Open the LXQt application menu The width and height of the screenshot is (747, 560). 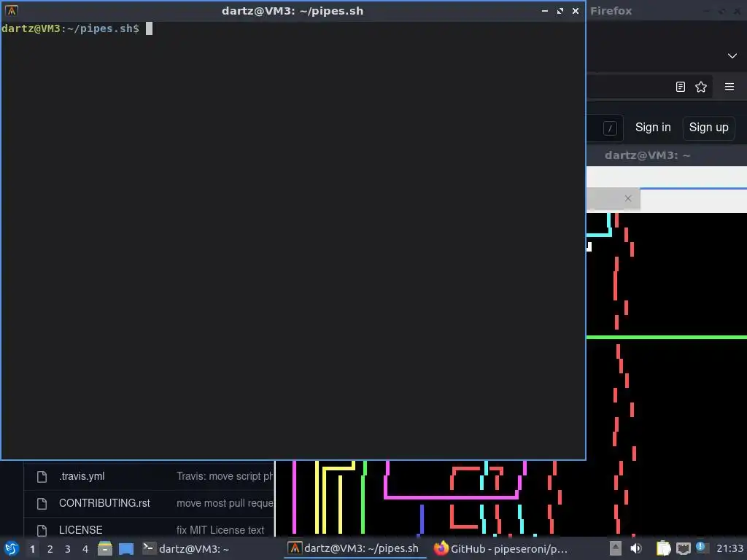pos(12,548)
